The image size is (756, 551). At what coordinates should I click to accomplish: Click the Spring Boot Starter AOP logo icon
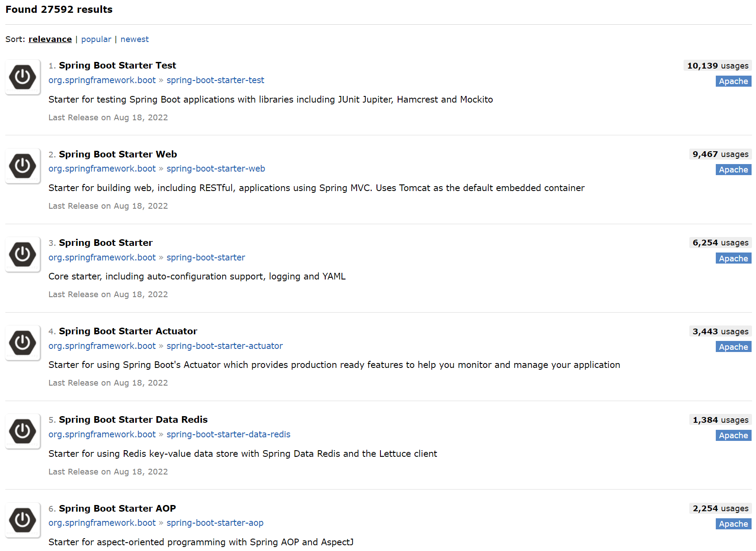[23, 520]
